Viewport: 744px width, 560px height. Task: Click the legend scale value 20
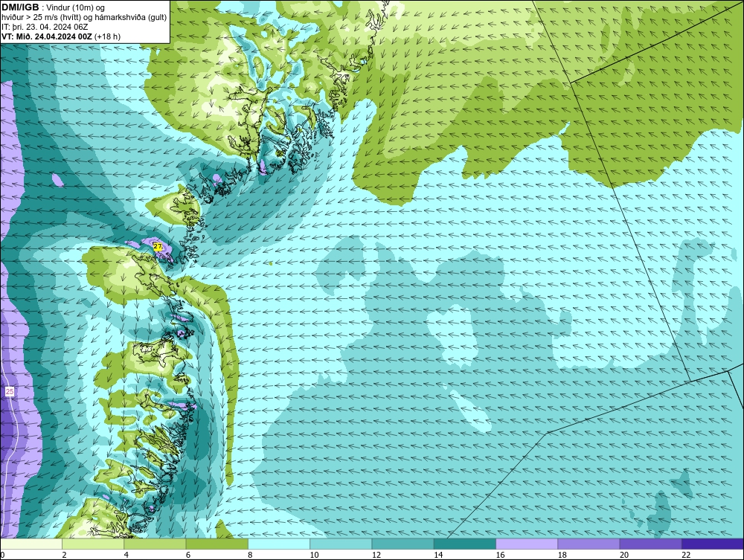coord(624,556)
